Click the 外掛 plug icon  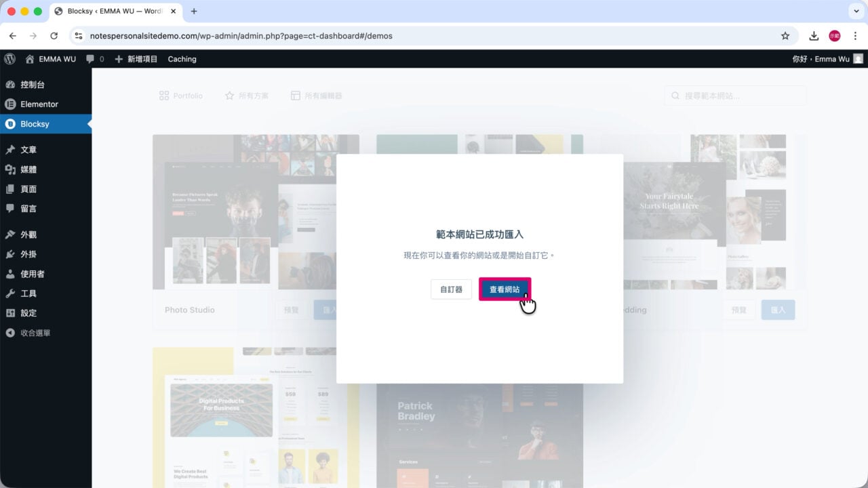coord(10,254)
